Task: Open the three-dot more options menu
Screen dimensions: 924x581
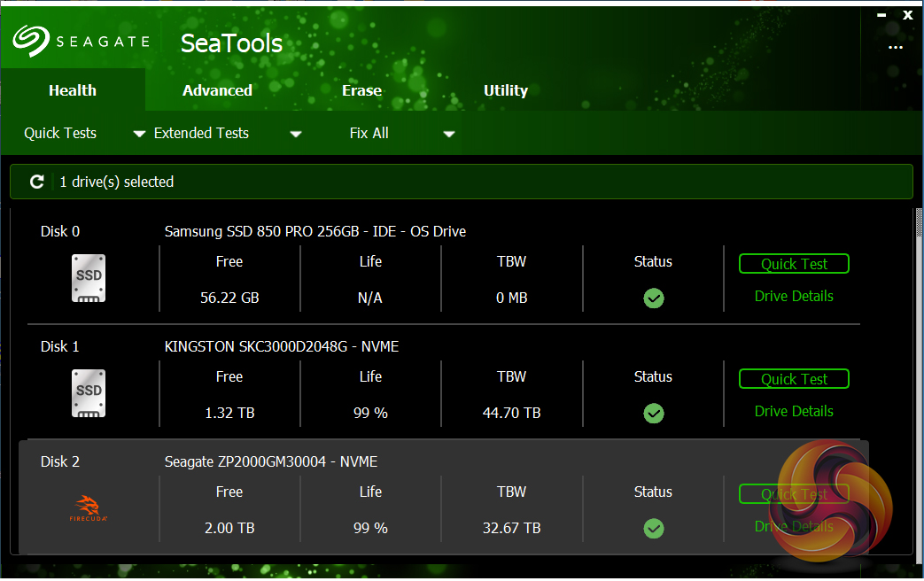Action: [895, 48]
